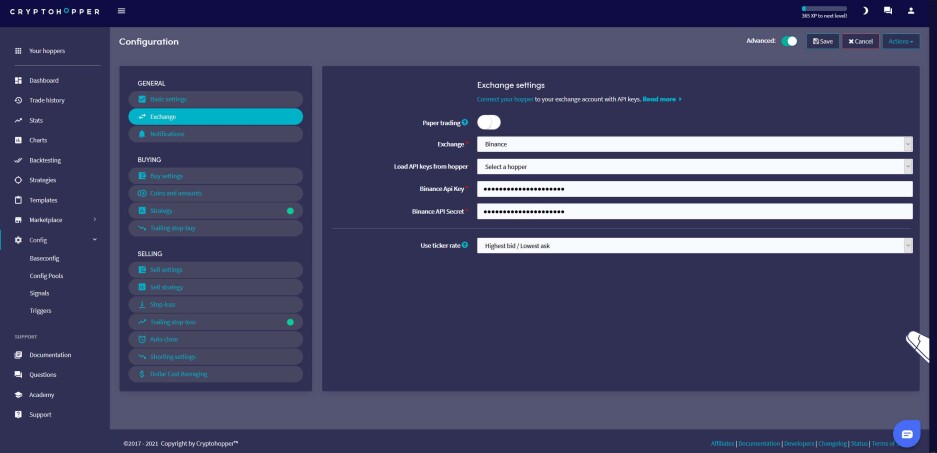The width and height of the screenshot is (937, 453).
Task: Open Baseconfig under Config
Action: [x=44, y=259]
